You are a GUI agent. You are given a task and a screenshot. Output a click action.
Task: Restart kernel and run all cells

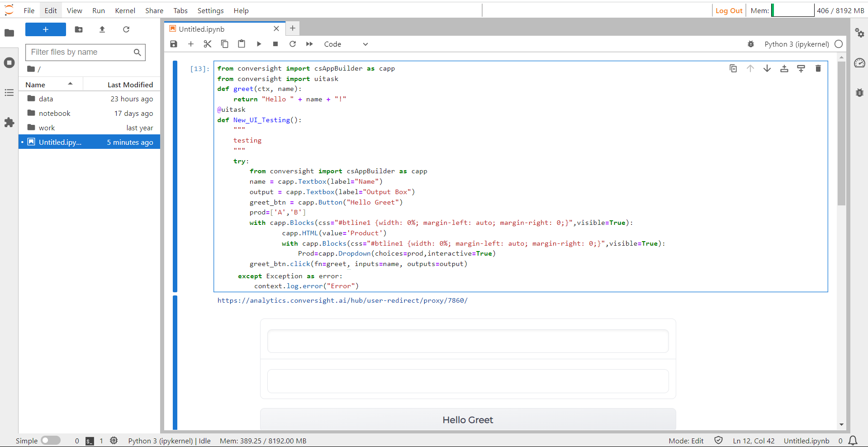309,44
